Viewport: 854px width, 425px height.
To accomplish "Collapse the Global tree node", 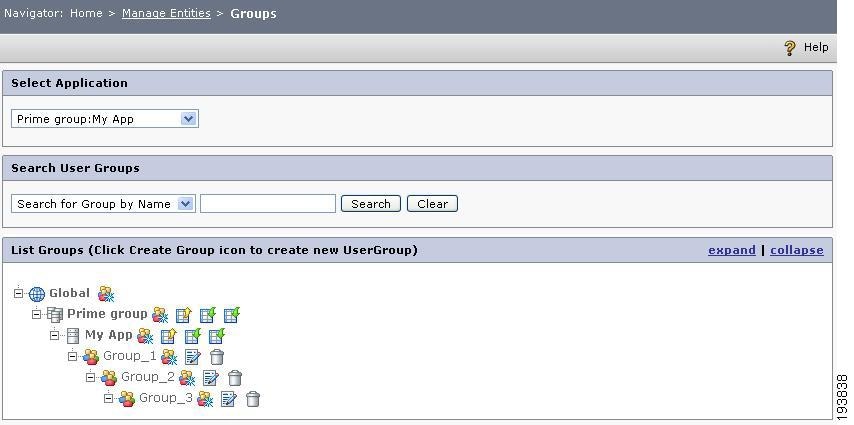I will pyautogui.click(x=19, y=293).
